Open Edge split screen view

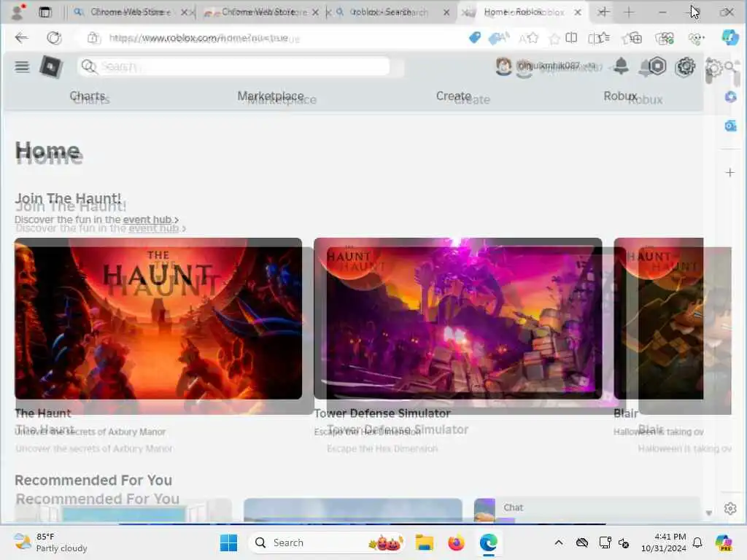click(x=571, y=38)
